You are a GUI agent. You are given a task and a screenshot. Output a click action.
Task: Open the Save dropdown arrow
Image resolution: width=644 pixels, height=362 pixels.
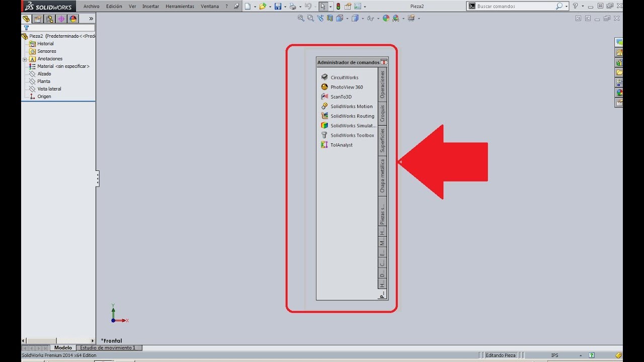tap(285, 7)
